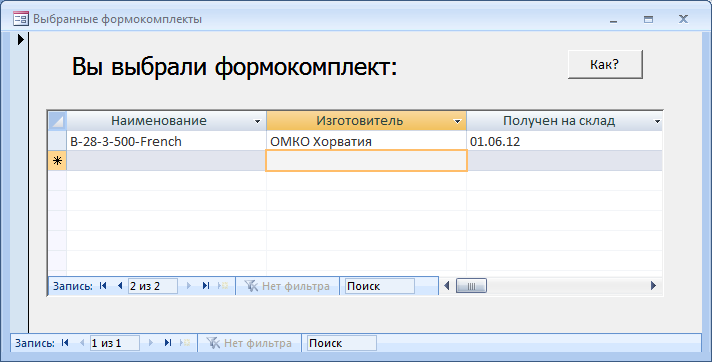Go to next record in main form navigator
712x362 pixels.
(151, 343)
